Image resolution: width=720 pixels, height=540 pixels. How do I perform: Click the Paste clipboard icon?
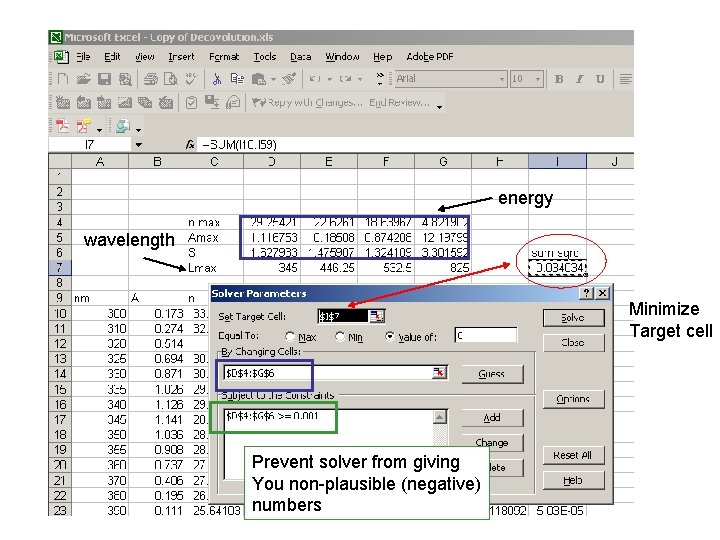259,79
